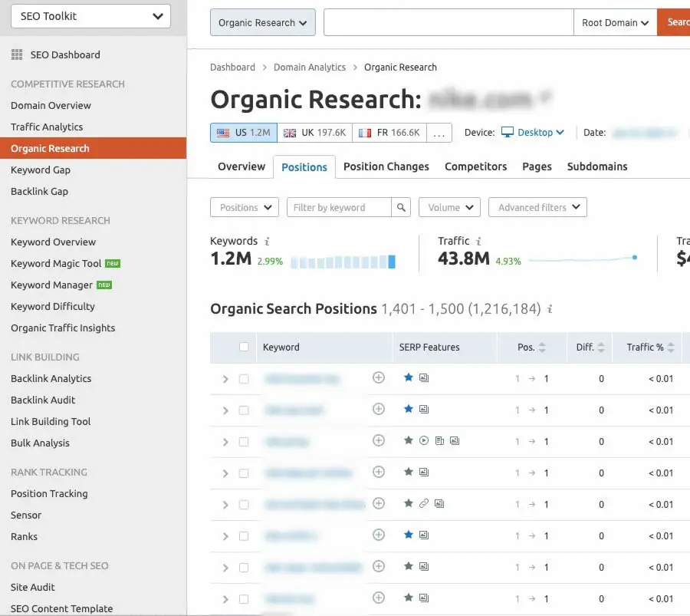Select the US flag database
The width and height of the screenshot is (690, 616).
pyautogui.click(x=244, y=133)
